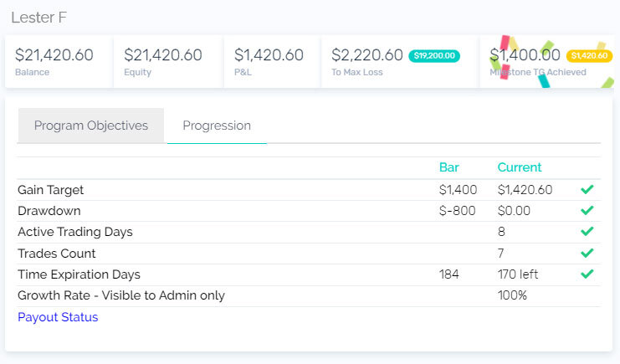Click the To Max Loss amount $2,220.60
This screenshot has height=364, width=620.
(366, 56)
